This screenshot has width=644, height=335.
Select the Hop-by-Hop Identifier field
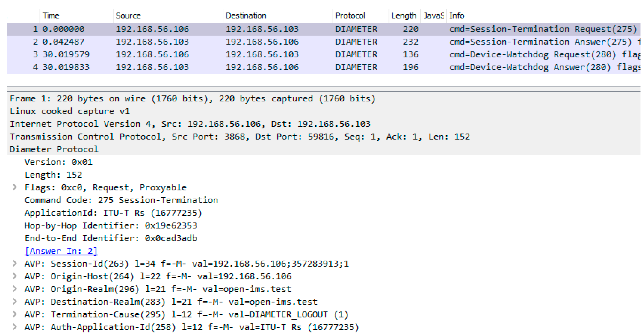[111, 226]
